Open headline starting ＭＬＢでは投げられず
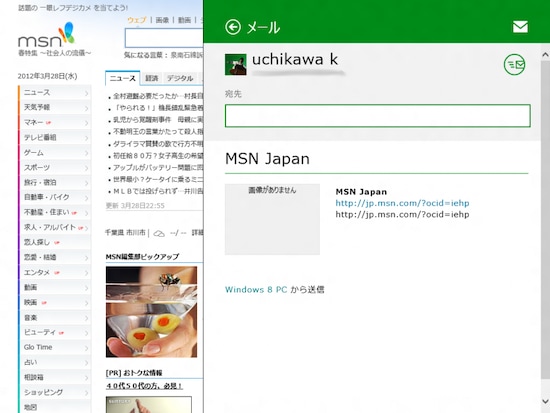Image resolution: width=550 pixels, height=413 pixels. click(x=158, y=192)
